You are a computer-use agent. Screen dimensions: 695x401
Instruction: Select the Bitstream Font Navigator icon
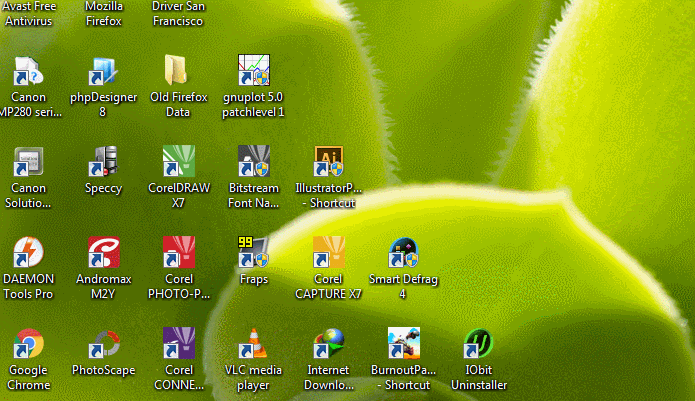(254, 161)
